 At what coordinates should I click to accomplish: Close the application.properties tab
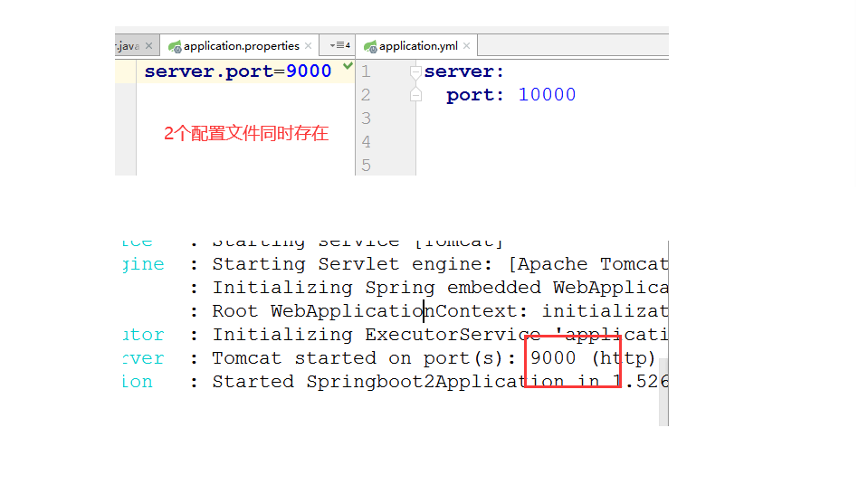[309, 46]
